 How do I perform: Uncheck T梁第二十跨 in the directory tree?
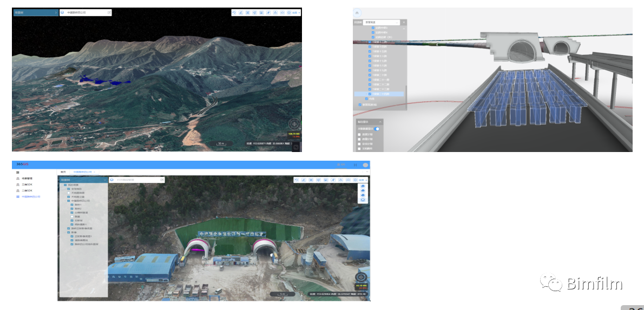tap(370, 75)
